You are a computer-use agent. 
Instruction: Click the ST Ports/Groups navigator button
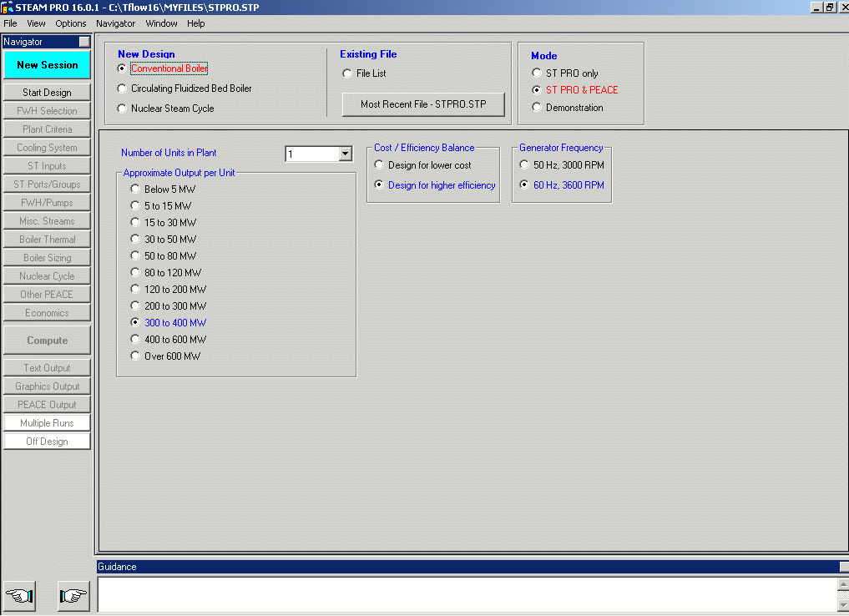tap(47, 184)
